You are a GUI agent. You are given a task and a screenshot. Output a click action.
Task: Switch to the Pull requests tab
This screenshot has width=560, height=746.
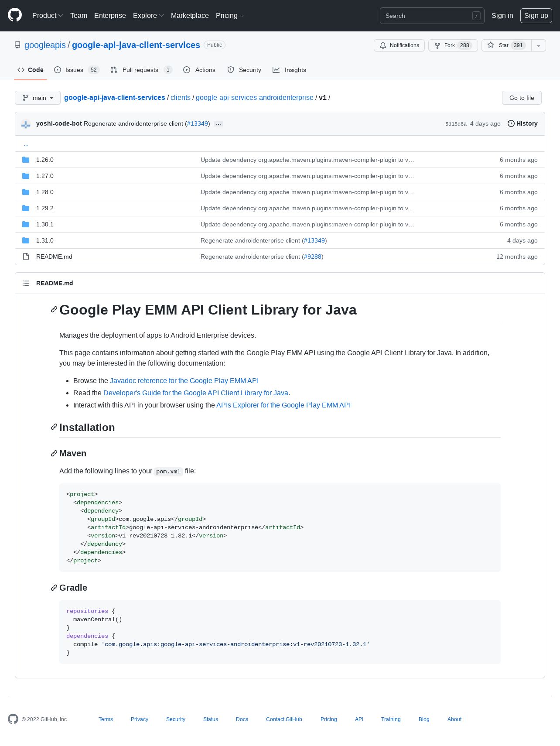click(x=141, y=70)
